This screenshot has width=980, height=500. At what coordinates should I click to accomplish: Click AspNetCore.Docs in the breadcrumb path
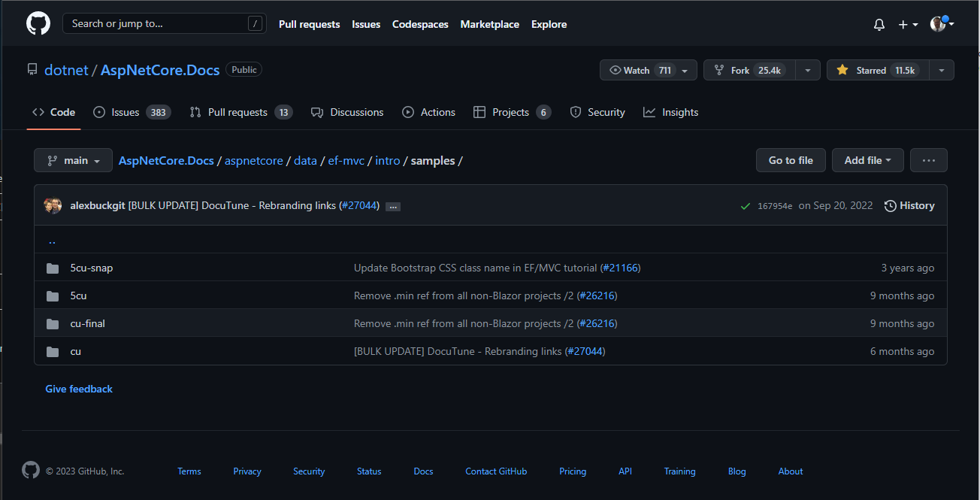166,161
